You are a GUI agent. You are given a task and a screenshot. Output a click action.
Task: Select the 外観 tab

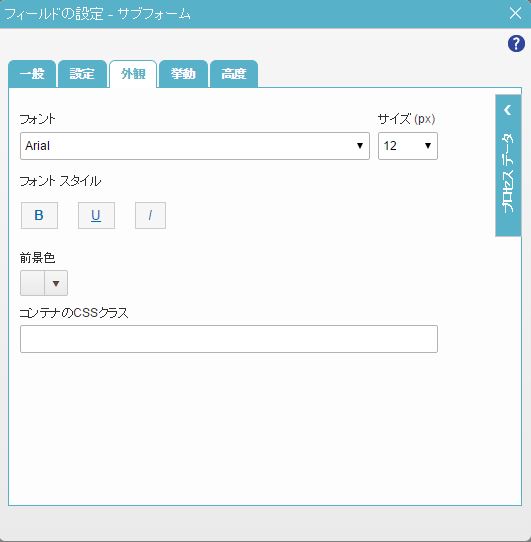tap(133, 74)
